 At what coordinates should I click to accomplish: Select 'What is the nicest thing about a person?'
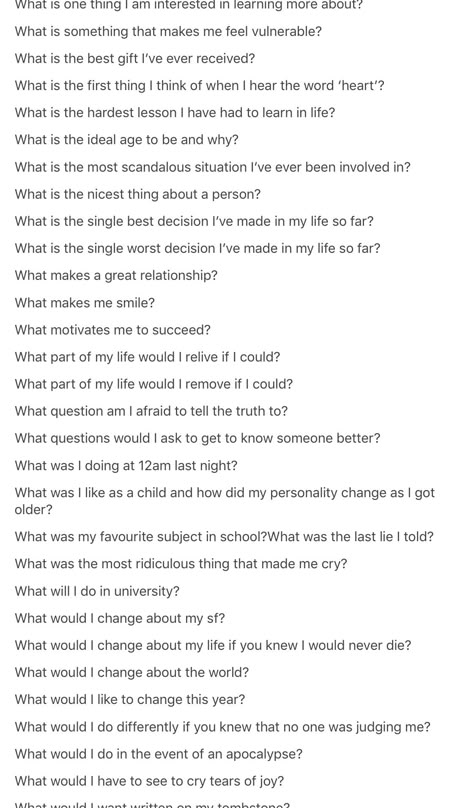click(138, 194)
